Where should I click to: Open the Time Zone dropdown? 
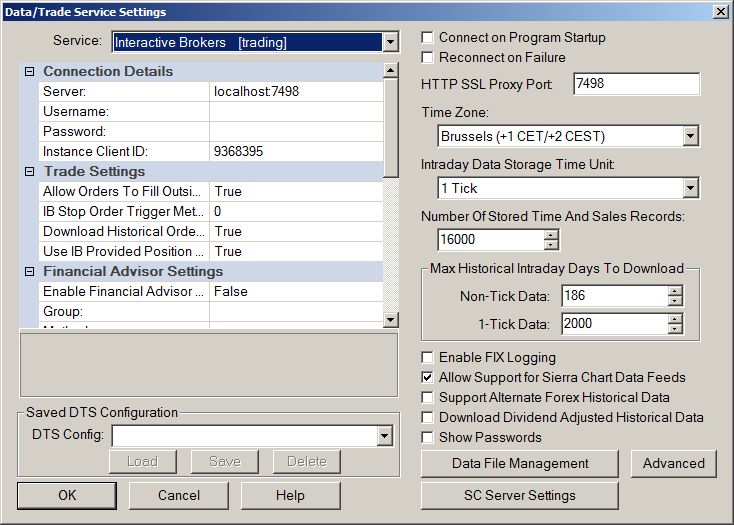click(690, 136)
